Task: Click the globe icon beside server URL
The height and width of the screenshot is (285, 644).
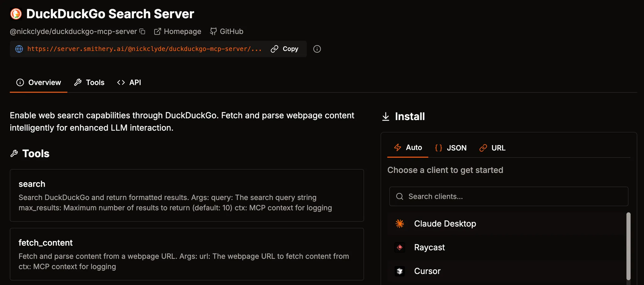Action: coord(19,49)
